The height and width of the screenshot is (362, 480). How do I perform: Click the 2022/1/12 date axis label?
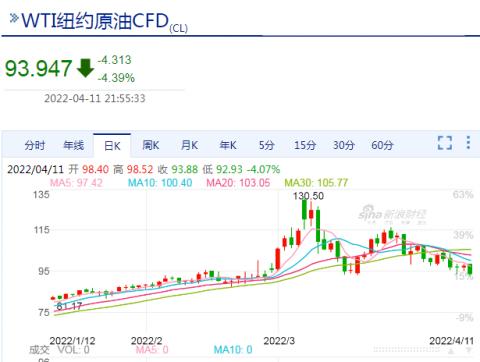[x=72, y=341]
